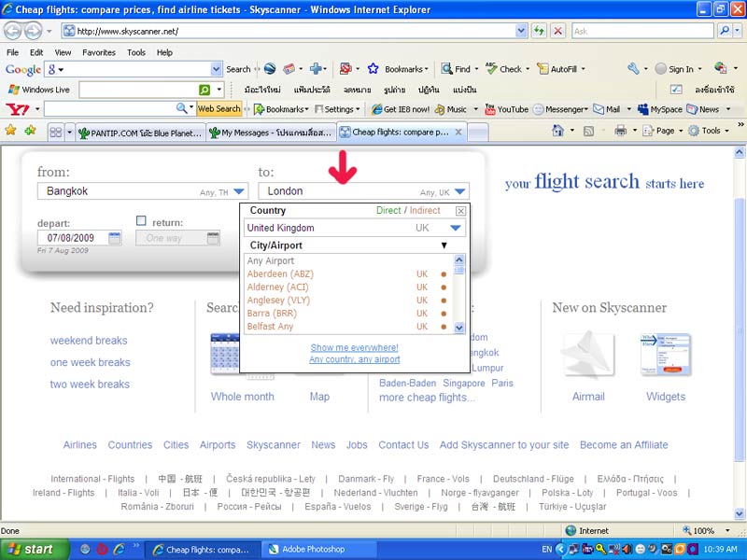Click the Home house icon
This screenshot has height=560, width=747.
pos(557,130)
